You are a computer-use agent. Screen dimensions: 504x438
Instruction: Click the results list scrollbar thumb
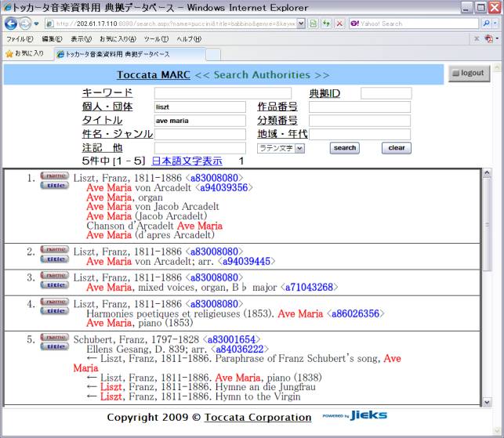tap(487, 224)
